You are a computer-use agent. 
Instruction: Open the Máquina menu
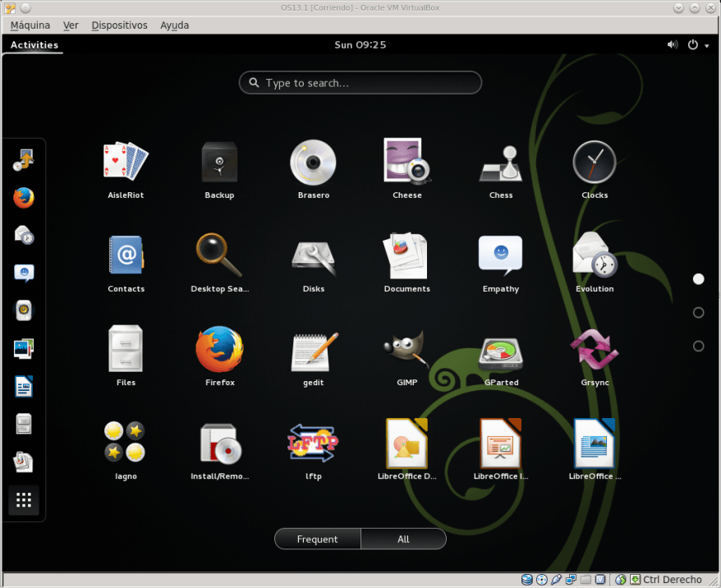[30, 25]
